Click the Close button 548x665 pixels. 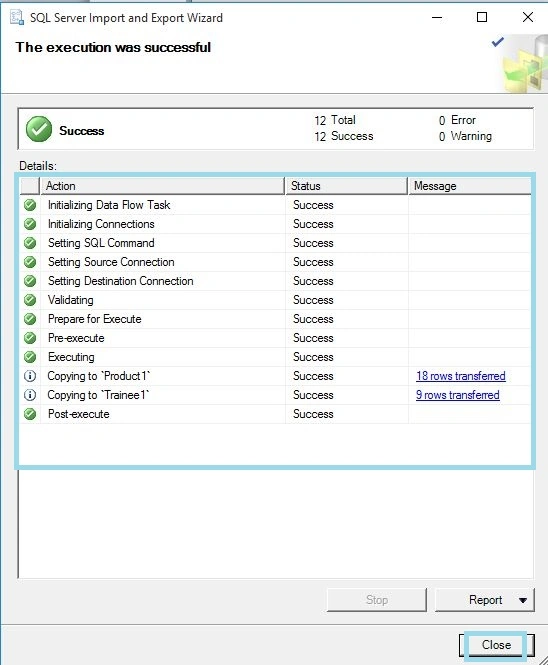496,645
